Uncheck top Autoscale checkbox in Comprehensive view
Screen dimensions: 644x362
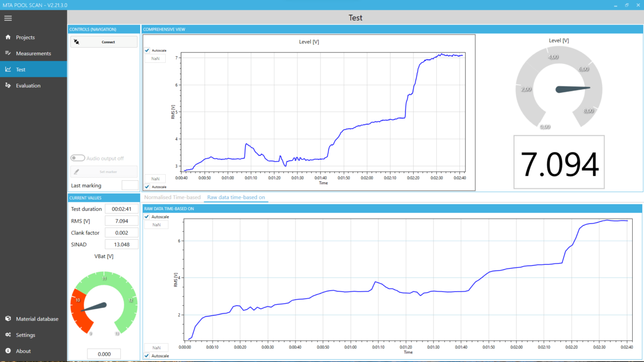(x=148, y=50)
